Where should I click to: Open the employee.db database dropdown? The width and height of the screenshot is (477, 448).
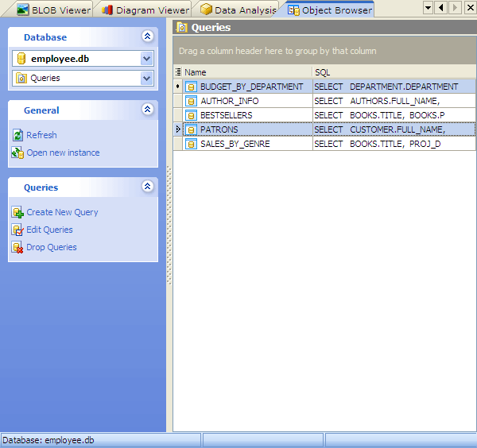point(146,59)
